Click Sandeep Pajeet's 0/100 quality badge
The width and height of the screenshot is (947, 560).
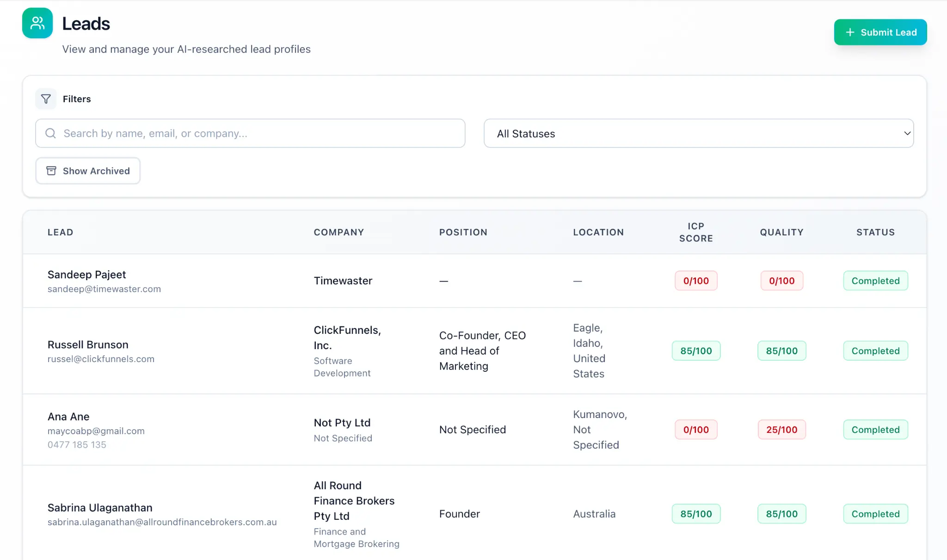click(x=781, y=280)
